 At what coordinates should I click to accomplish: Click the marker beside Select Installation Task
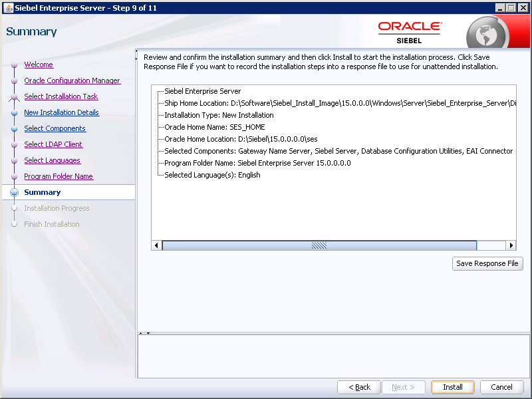click(x=14, y=97)
